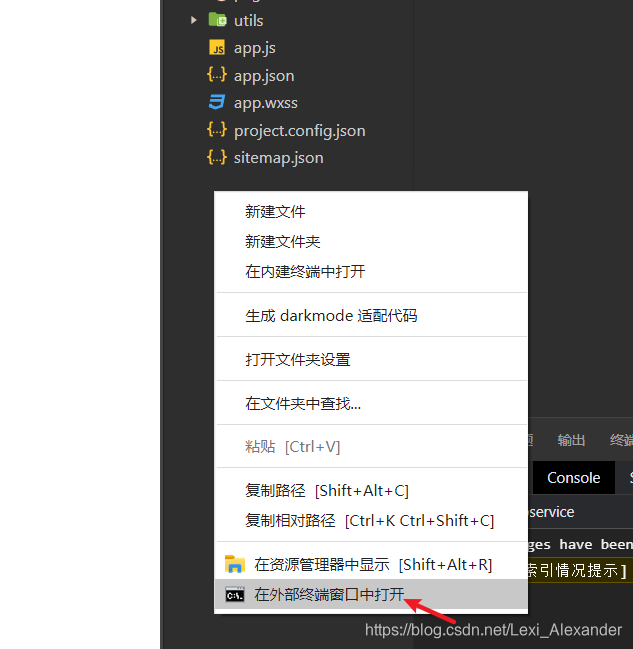The height and width of the screenshot is (649, 633).
Task: Click the 'service' text in console
Action: pyautogui.click(x=551, y=512)
